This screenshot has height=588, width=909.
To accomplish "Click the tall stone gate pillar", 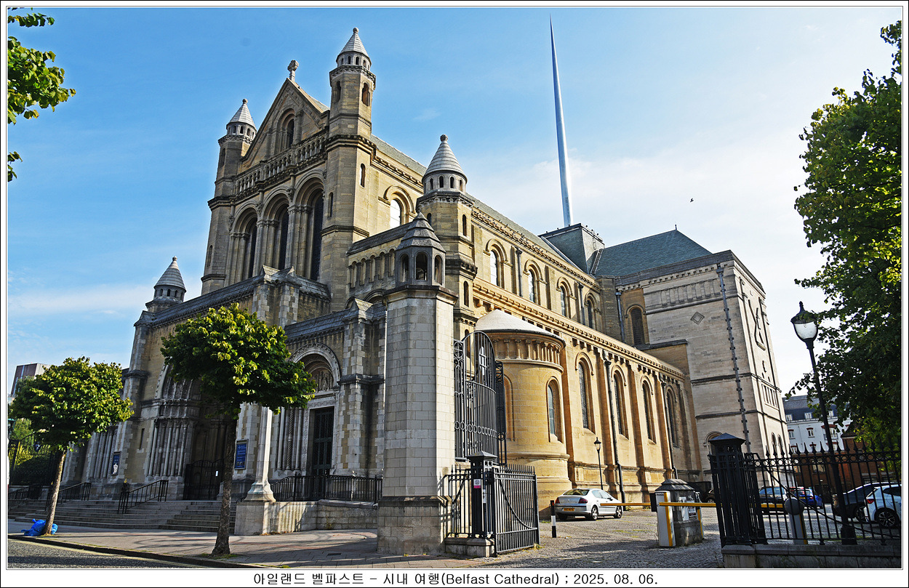I will [x=417, y=392].
